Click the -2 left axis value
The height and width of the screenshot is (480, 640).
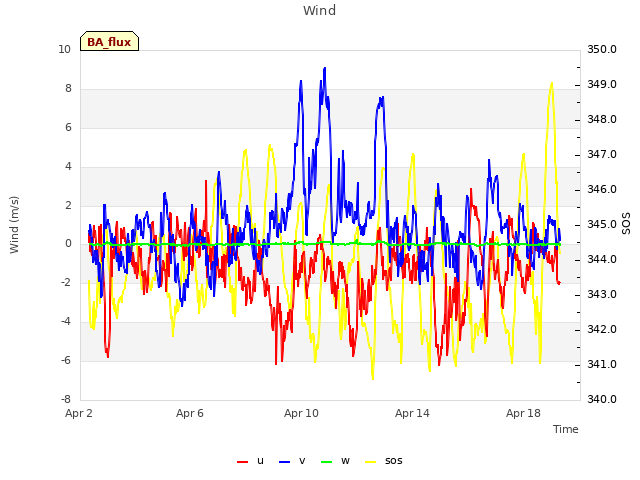pyautogui.click(x=66, y=282)
